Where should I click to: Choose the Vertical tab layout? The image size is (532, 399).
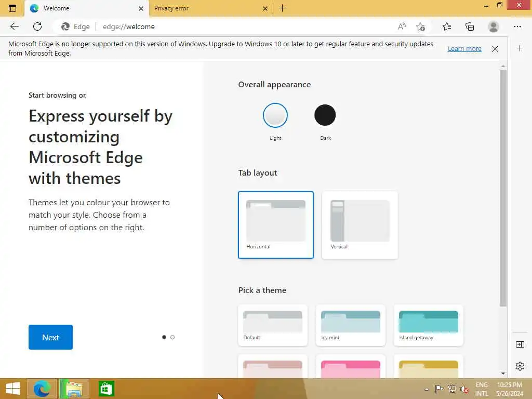tap(360, 225)
